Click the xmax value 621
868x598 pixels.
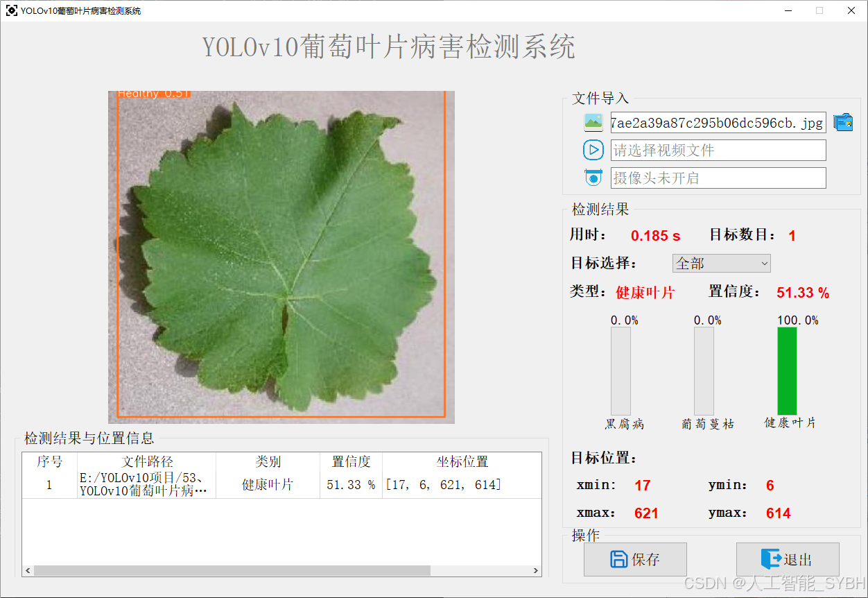coord(646,513)
